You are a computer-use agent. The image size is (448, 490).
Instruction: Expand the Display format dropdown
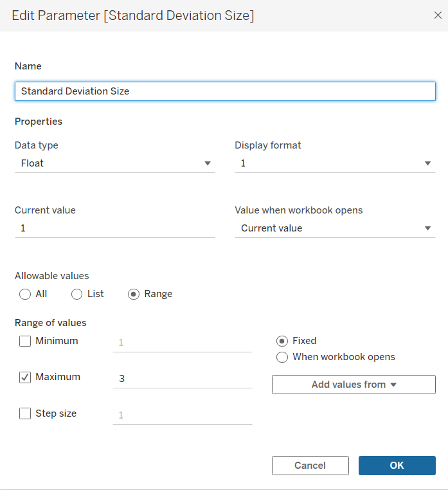click(334, 163)
